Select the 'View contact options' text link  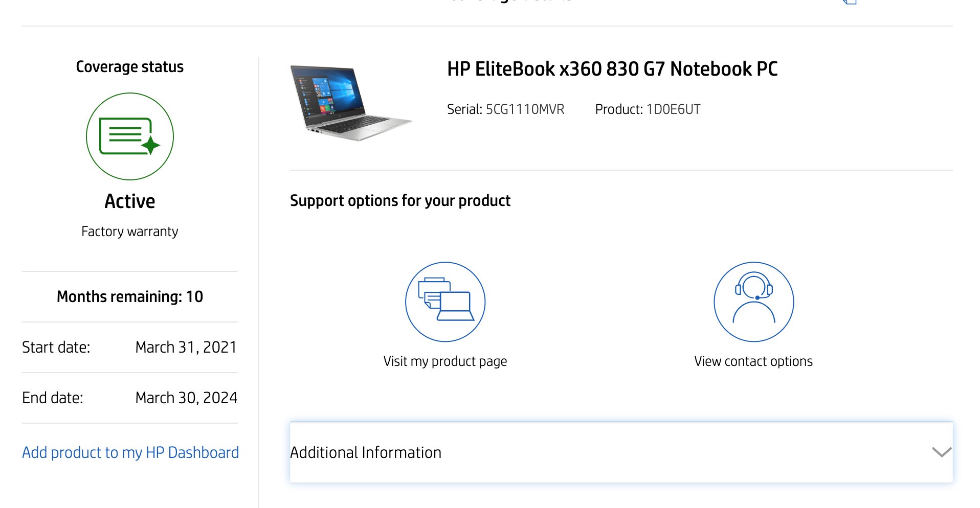coord(753,361)
